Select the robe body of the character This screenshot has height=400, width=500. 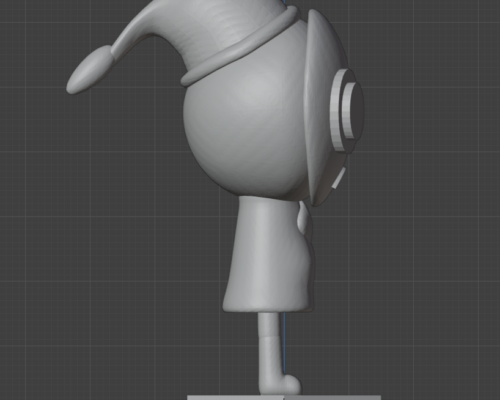pos(268,253)
